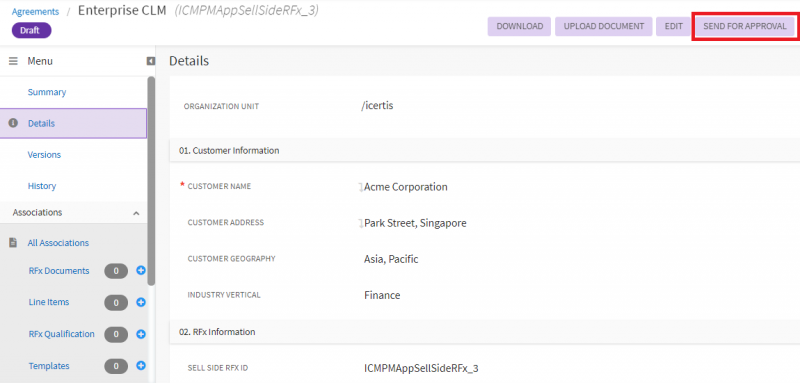Collapse the Associations section chevron

[136, 213]
